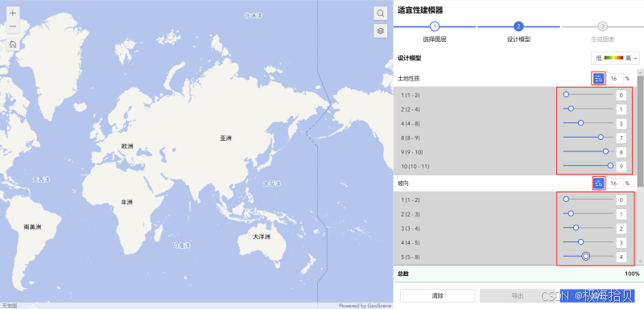Click value box for 8 (8 - 9)
The height and width of the screenshot is (309, 644).
[x=621, y=138]
